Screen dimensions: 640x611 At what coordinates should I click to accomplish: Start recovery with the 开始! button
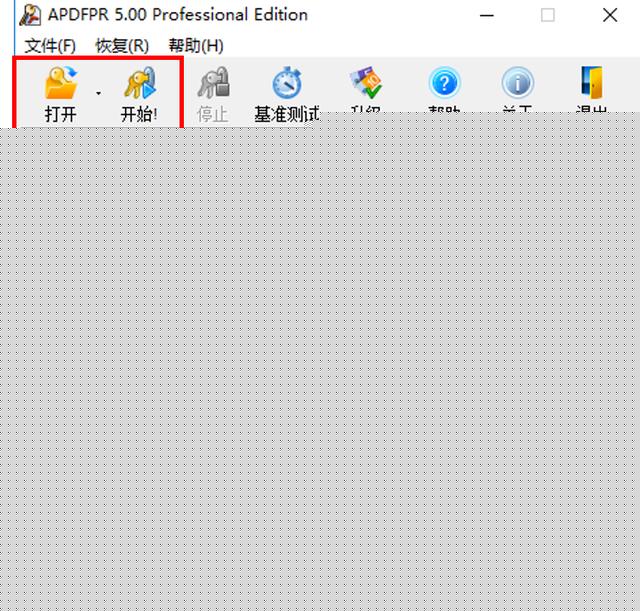(x=140, y=95)
